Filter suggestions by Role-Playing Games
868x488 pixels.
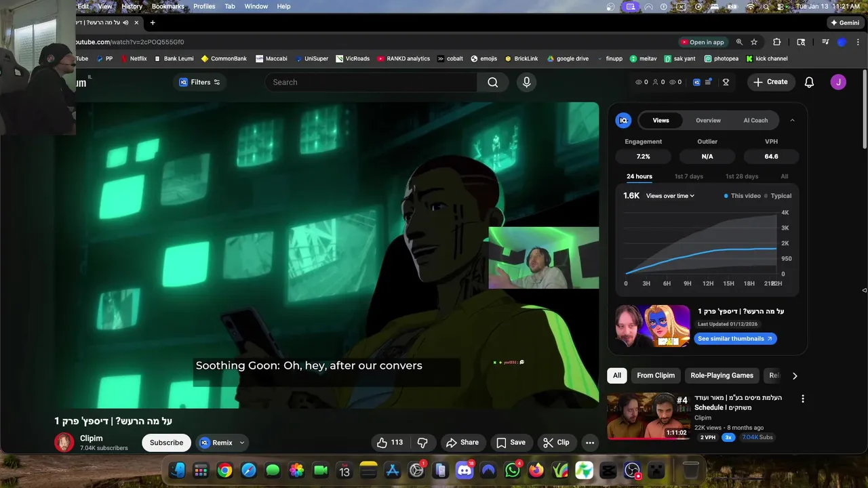pos(722,375)
